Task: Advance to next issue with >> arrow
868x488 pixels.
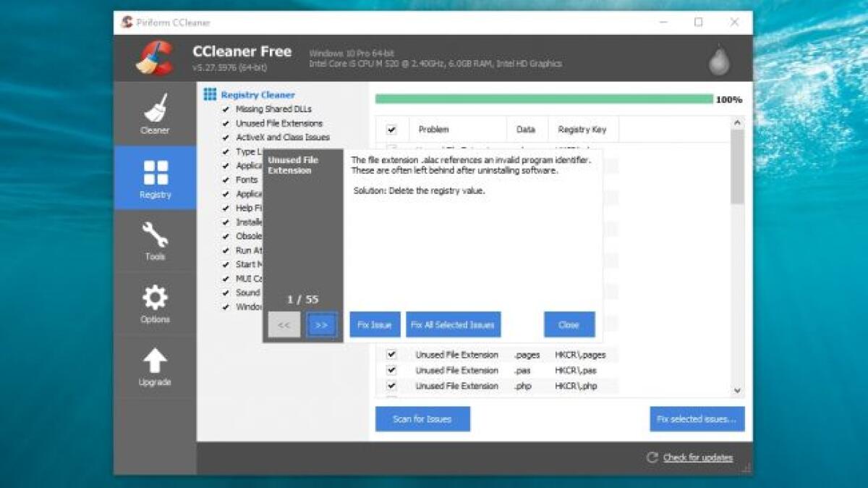Action: click(x=320, y=324)
